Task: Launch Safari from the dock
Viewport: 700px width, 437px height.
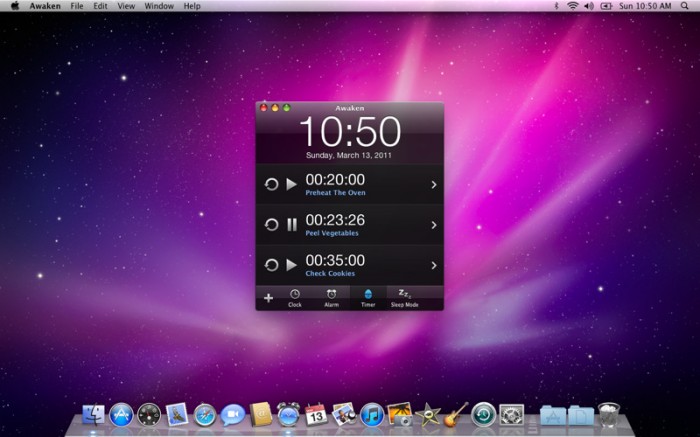Action: pyautogui.click(x=206, y=414)
